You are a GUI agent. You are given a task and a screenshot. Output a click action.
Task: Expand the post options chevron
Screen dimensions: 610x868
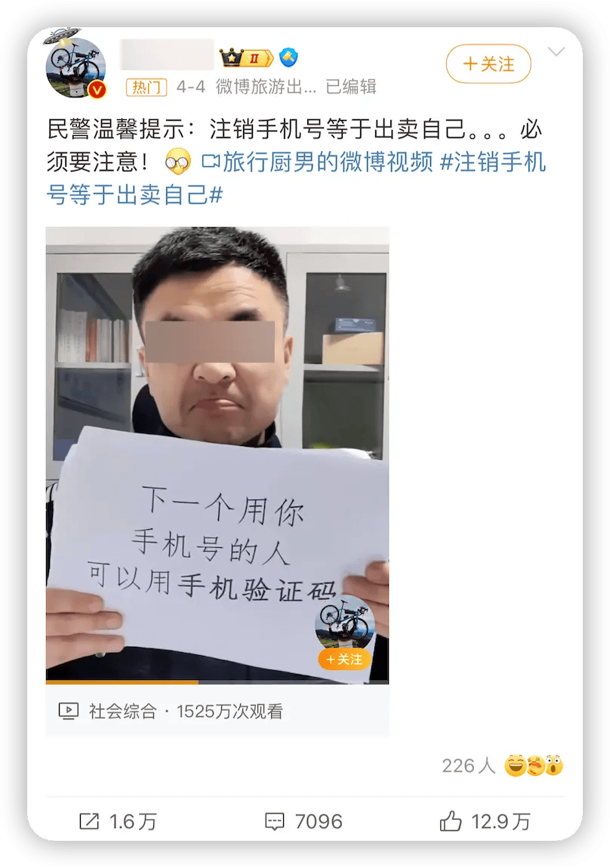click(x=556, y=52)
